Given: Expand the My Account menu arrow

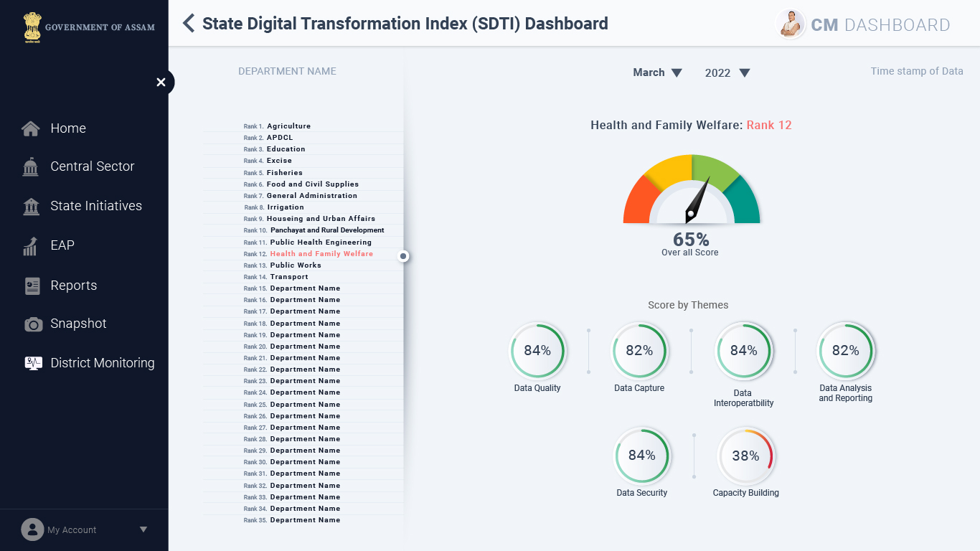Looking at the screenshot, I should click(143, 529).
